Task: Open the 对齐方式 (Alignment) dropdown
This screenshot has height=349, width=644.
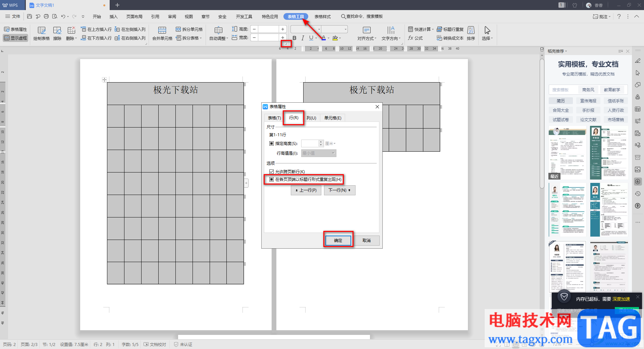Action: (367, 34)
